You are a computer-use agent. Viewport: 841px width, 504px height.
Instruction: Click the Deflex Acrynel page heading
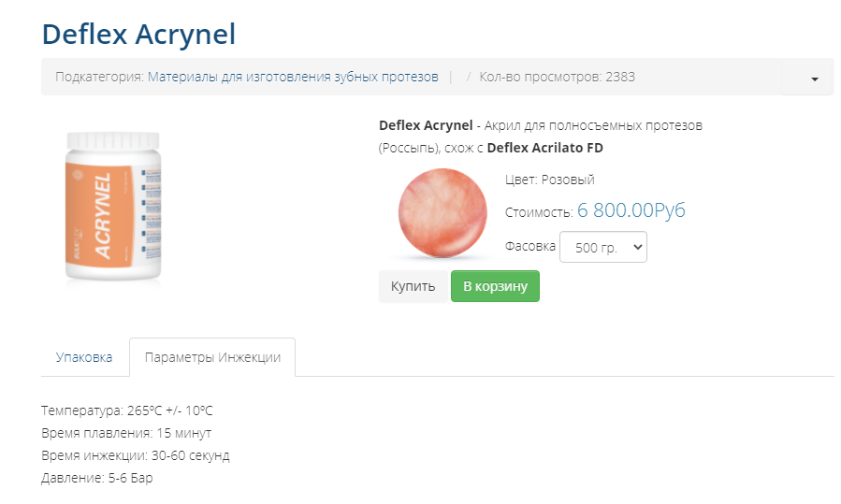[138, 35]
